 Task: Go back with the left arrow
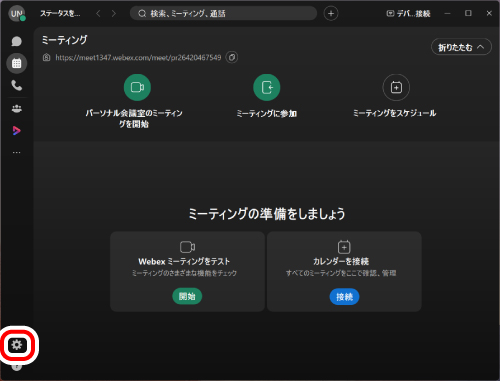pyautogui.click(x=98, y=14)
